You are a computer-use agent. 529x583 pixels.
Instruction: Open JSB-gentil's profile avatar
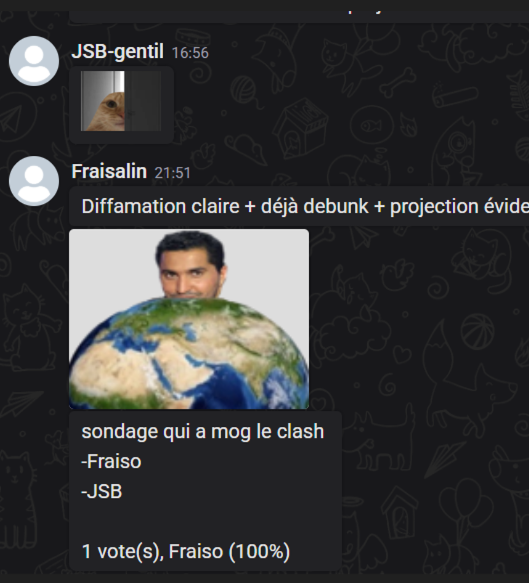(x=34, y=61)
